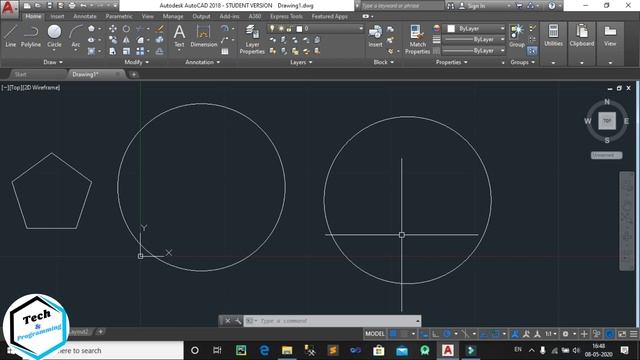Click the Erase tool icon

coord(160,29)
